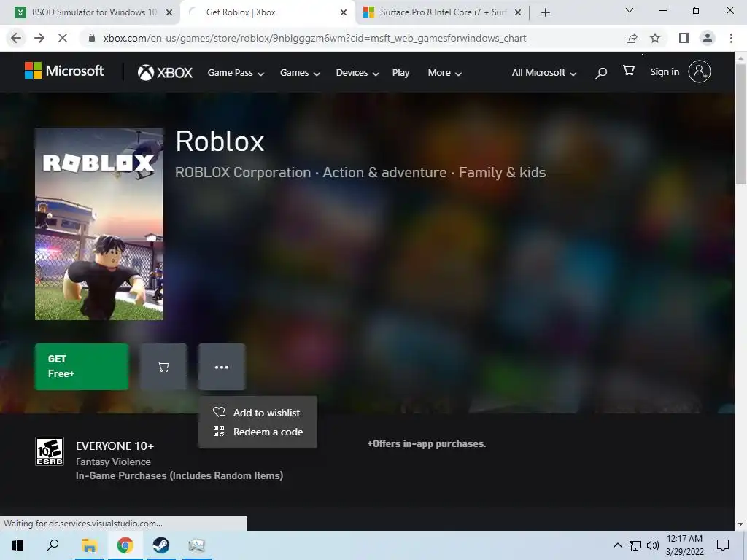
Task: Click the ESRB Everyone 10+ rating badge
Action: click(50, 451)
